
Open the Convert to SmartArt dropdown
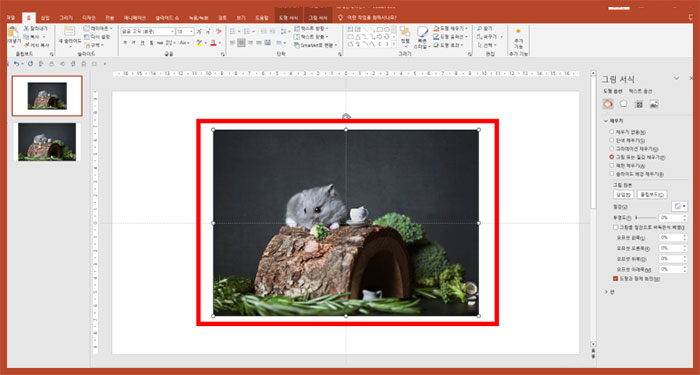click(316, 45)
